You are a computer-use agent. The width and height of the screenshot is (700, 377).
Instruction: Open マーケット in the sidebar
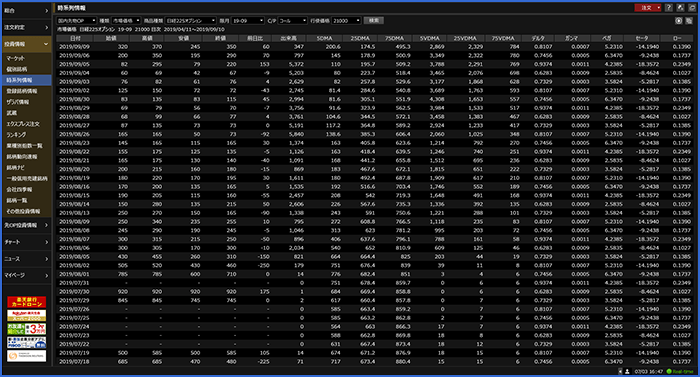click(26, 58)
